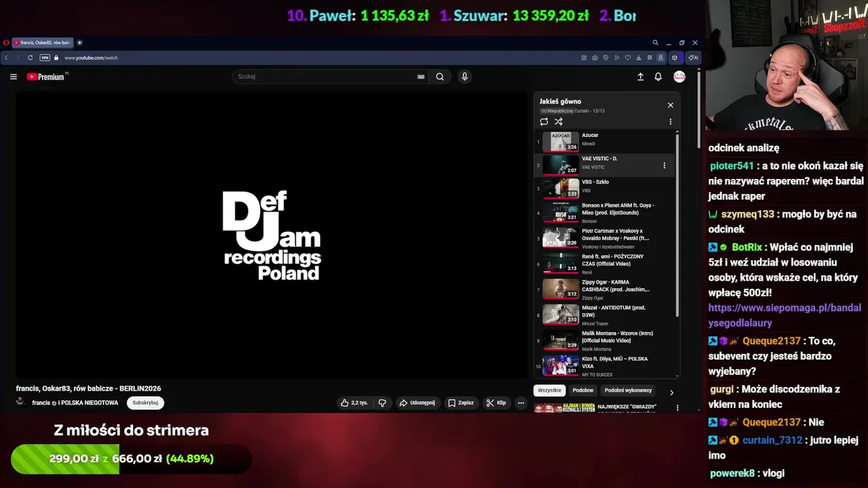This screenshot has height=488, width=868.
Task: Select VAE VISTIC - D. playlist item
Action: pos(604,165)
